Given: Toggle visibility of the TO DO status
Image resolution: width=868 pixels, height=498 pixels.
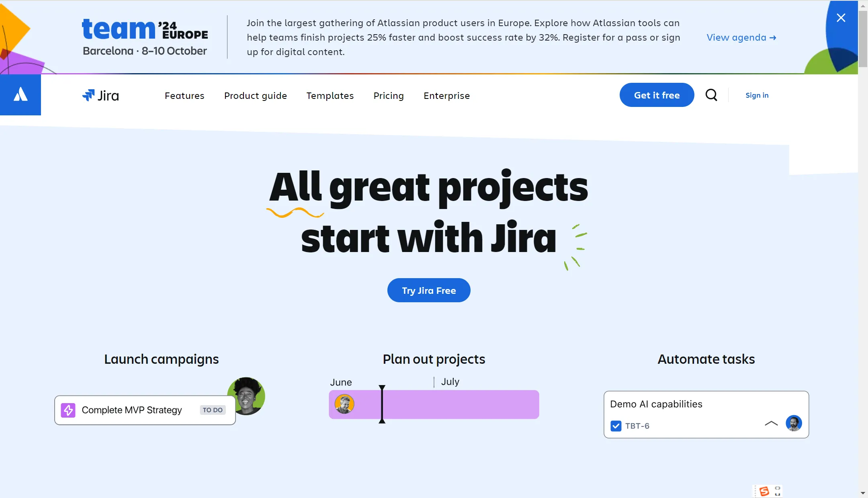Looking at the screenshot, I should 212,410.
